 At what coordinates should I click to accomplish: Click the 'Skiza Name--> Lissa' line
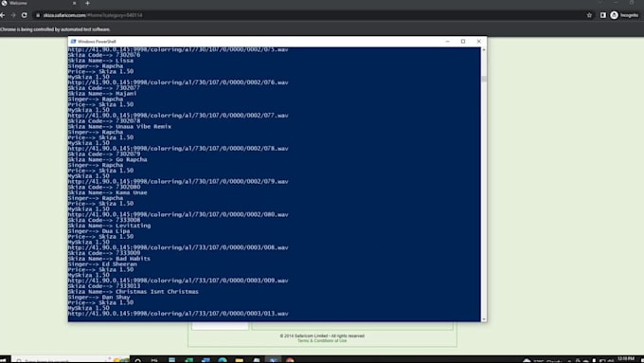coord(100,61)
